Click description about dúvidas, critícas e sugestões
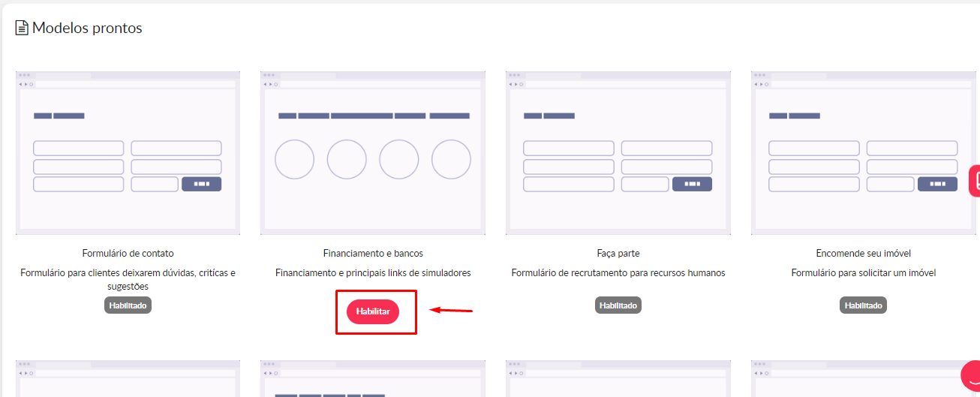This screenshot has height=397, width=980. tap(128, 280)
